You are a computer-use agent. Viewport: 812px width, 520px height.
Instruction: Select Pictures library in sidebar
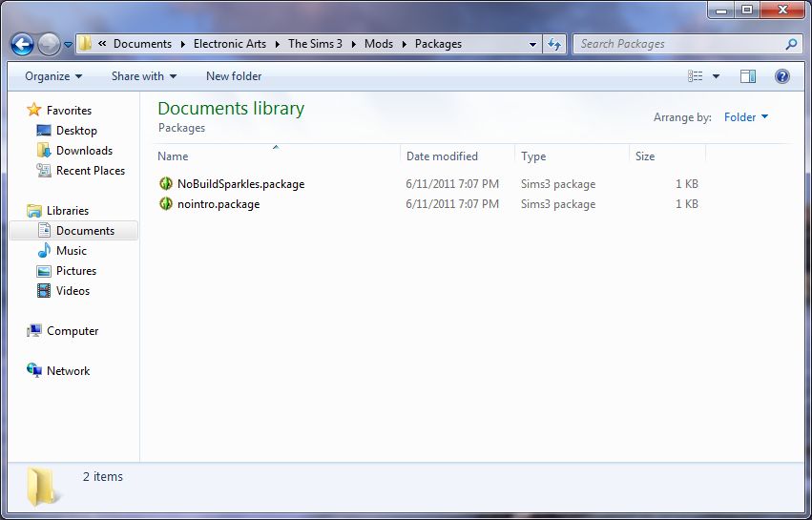click(76, 271)
